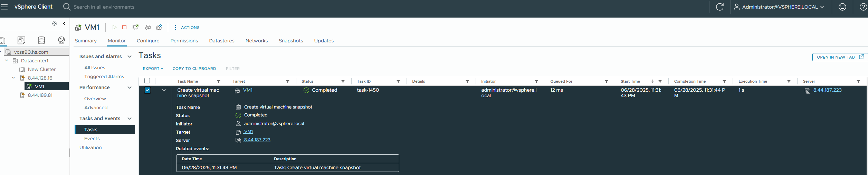Open the help question mark menu

coord(863,7)
